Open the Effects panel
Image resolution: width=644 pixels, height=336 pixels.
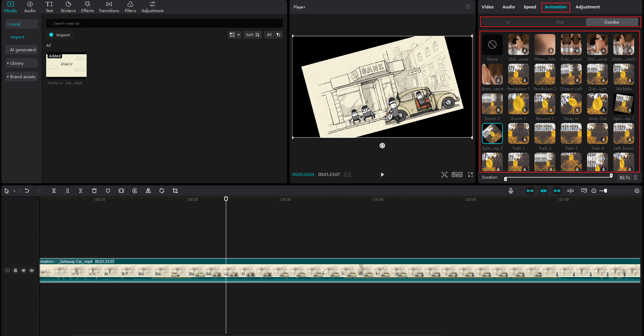(88, 7)
